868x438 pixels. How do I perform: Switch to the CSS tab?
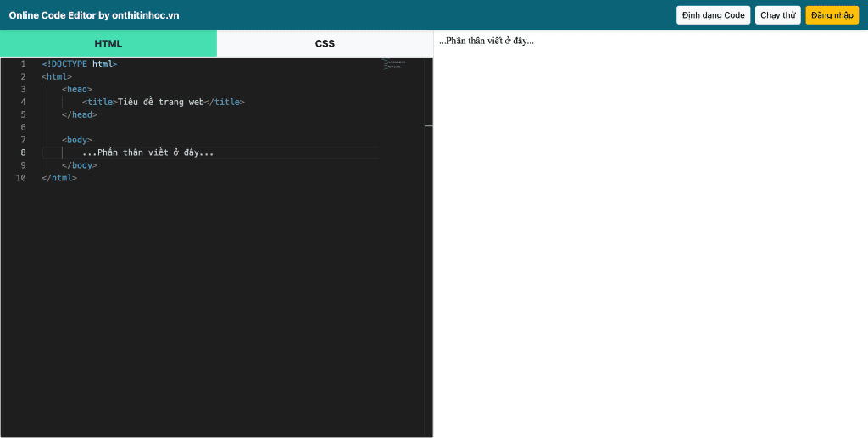325,43
